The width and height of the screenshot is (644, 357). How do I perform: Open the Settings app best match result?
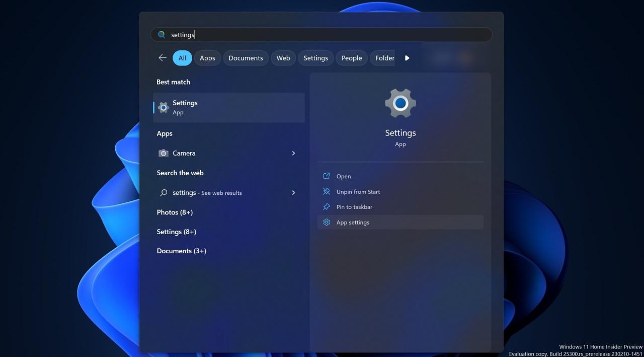coord(229,107)
